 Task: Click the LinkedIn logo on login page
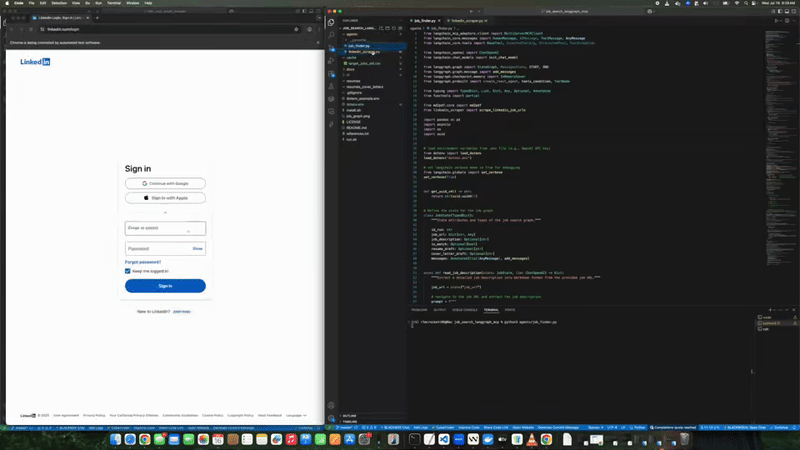click(35, 62)
